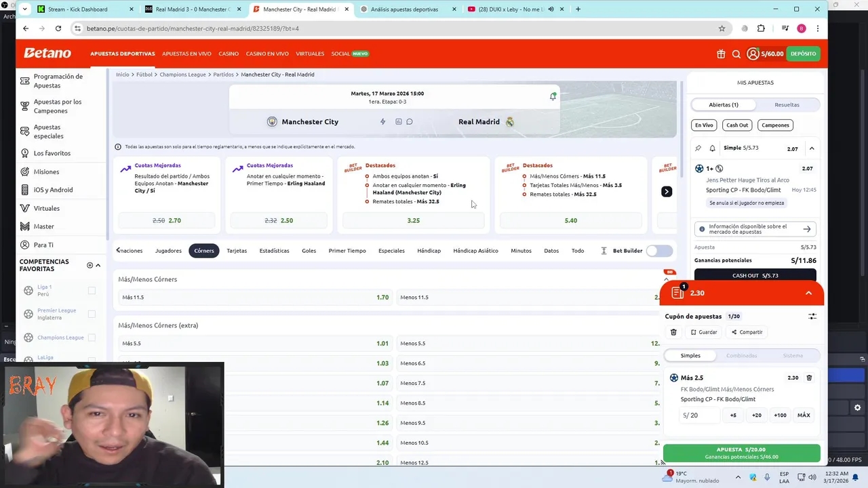The width and height of the screenshot is (868, 488).
Task: Open the browser extensions puzzle icon
Action: pos(761,28)
